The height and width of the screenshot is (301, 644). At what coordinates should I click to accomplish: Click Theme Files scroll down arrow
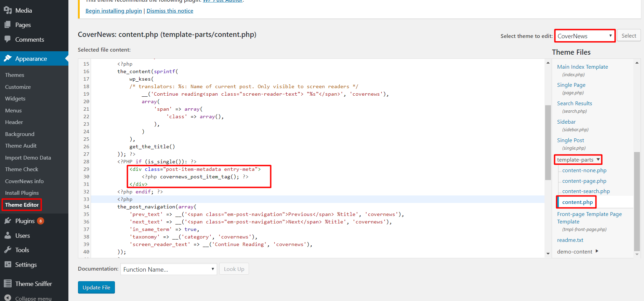[x=637, y=254]
